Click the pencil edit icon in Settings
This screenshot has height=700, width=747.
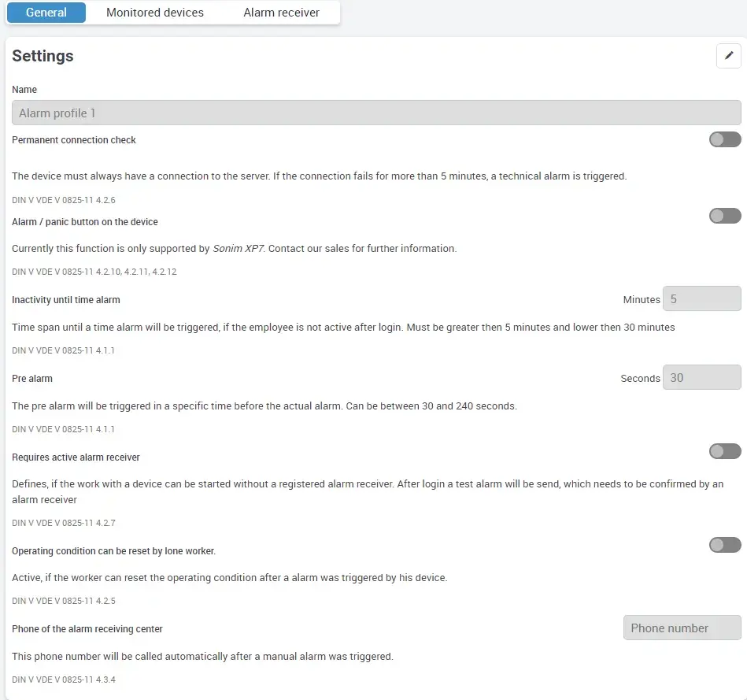tap(728, 56)
